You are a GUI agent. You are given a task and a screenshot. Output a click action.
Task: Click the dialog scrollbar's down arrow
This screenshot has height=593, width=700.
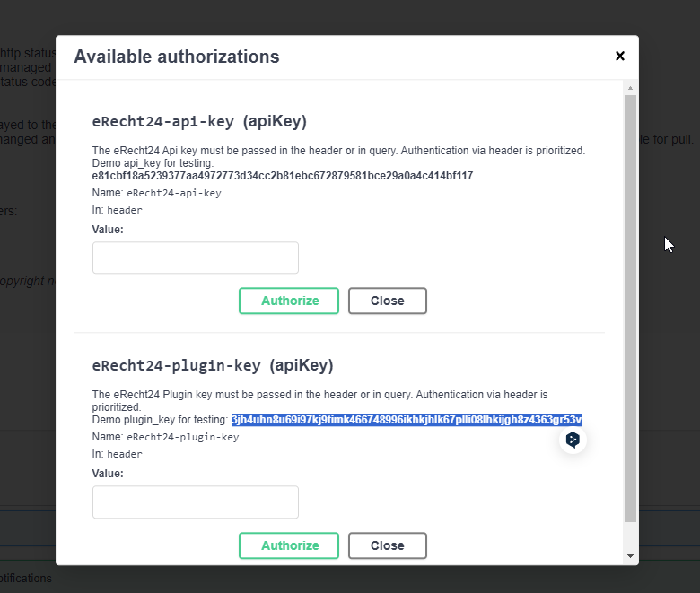click(x=630, y=556)
